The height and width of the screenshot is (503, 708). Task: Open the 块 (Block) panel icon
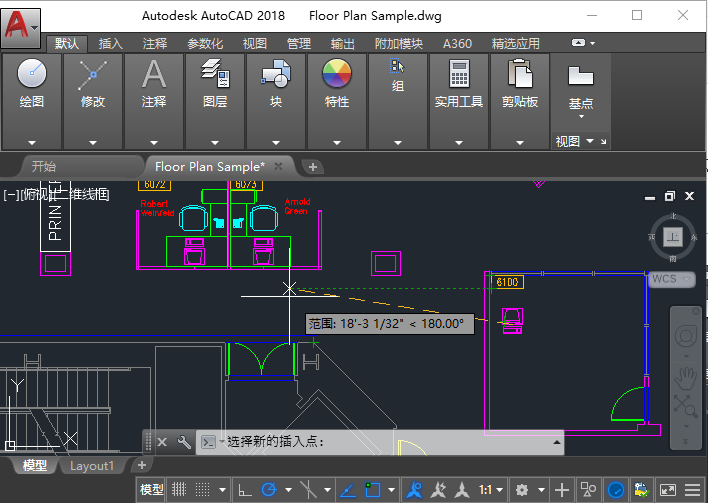[x=276, y=73]
